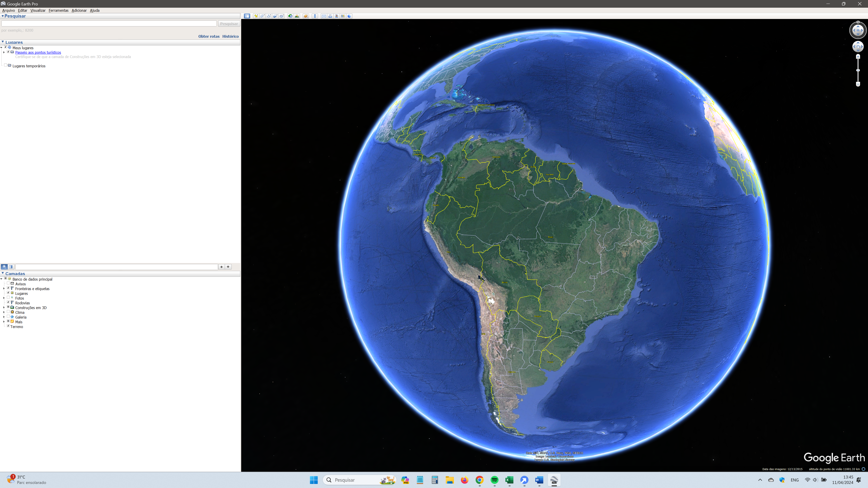Click the Histórico link

(x=231, y=36)
